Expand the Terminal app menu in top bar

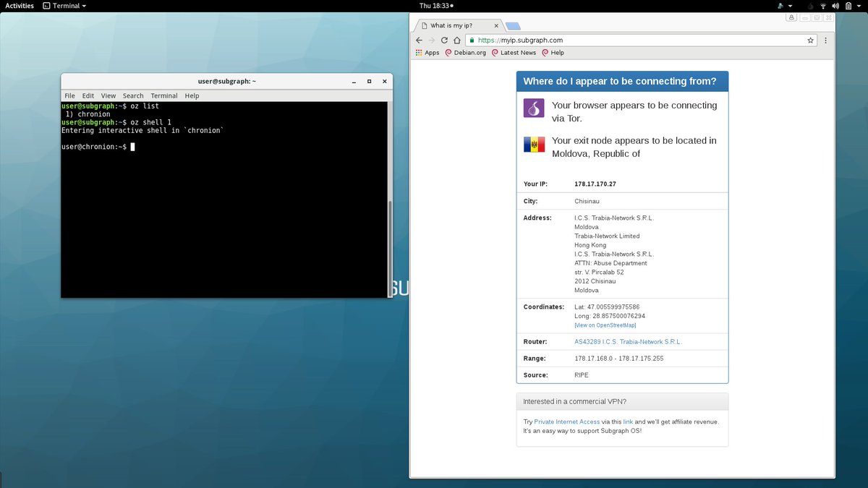click(64, 6)
